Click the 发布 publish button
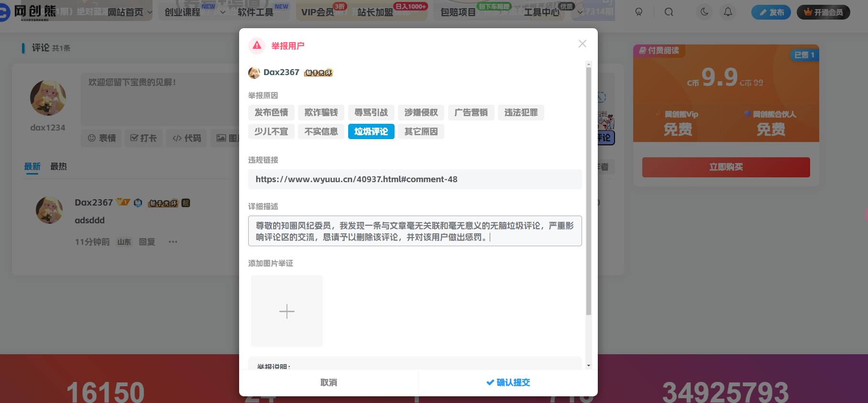868x403 pixels. click(x=771, y=12)
